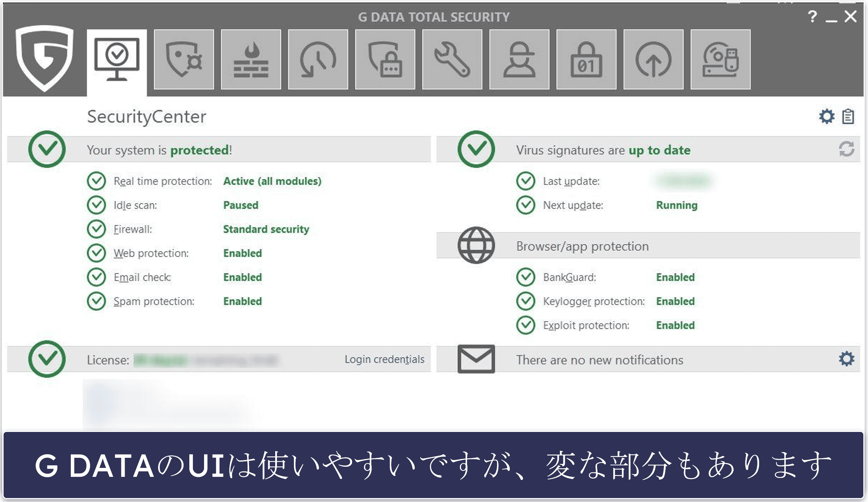
Task: Open notification settings gear icon
Action: (x=846, y=359)
